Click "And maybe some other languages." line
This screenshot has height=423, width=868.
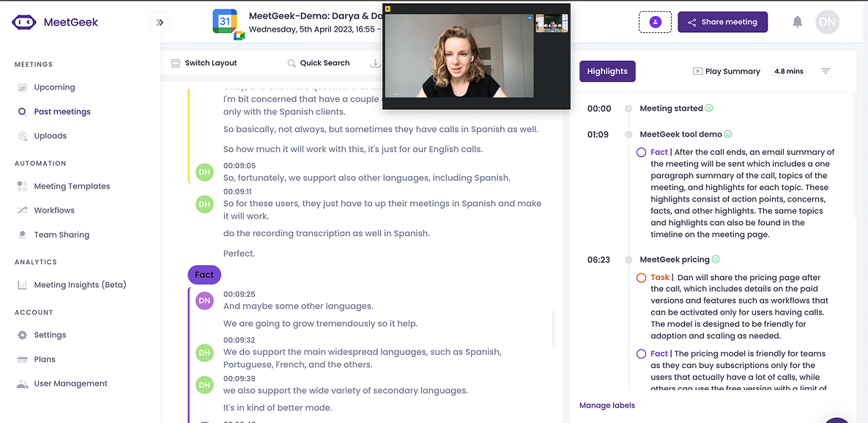point(298,306)
